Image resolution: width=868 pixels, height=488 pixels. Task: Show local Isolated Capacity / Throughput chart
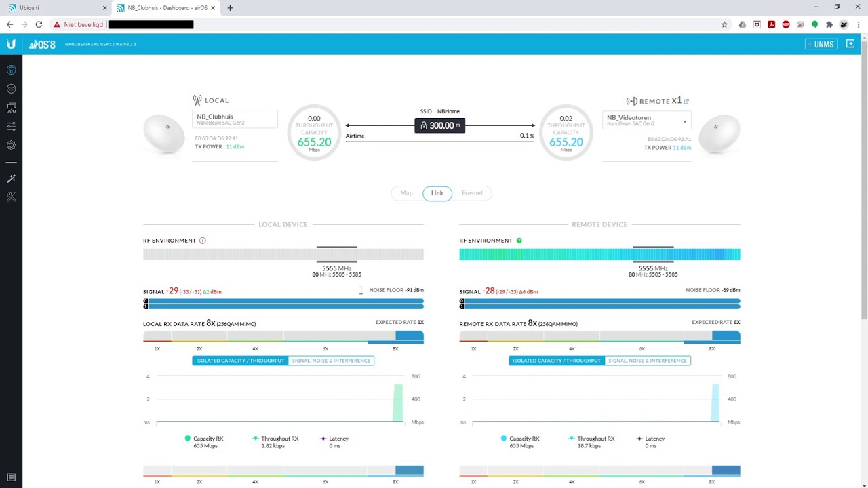(x=240, y=361)
